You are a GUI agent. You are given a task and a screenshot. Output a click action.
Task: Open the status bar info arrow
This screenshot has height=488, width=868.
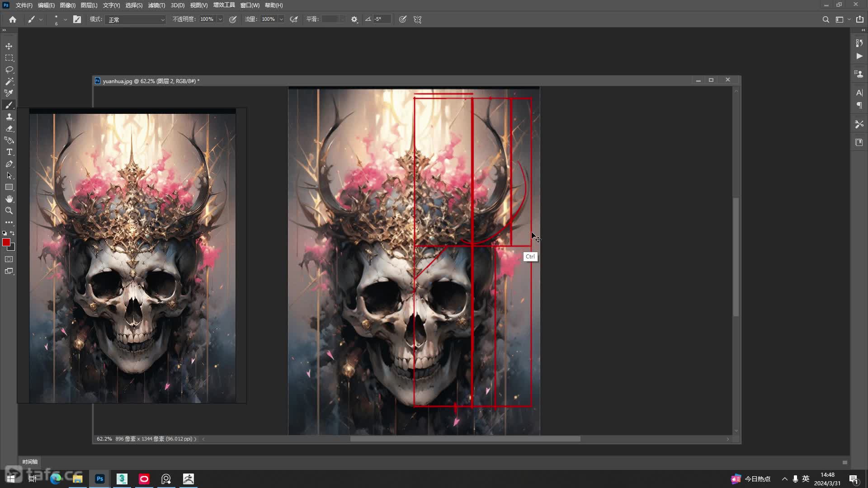tap(195, 439)
